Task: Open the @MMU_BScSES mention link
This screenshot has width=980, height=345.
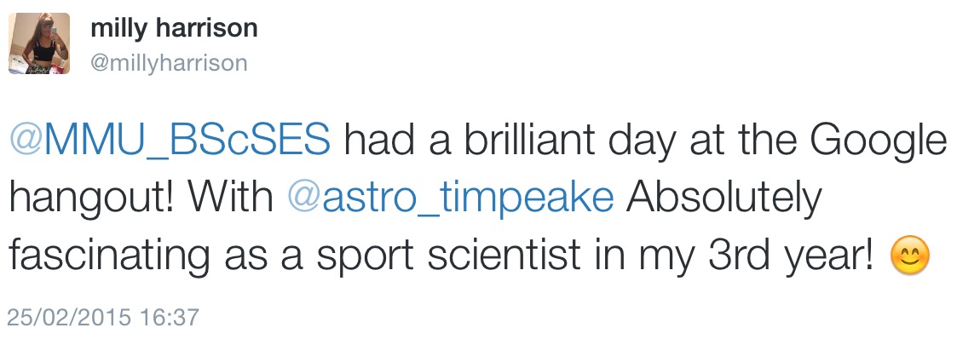Action: pos(169,141)
